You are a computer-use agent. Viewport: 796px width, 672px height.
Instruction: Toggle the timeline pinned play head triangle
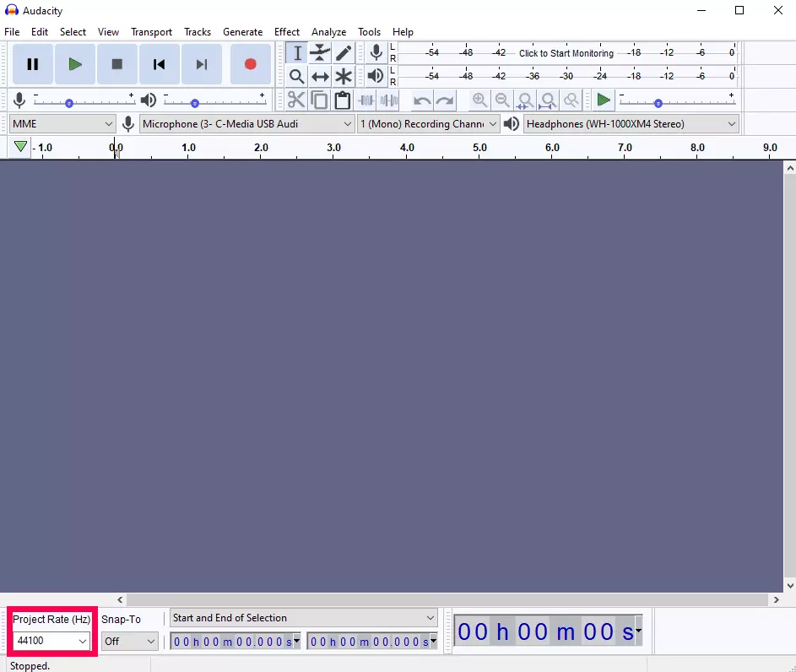click(x=20, y=147)
